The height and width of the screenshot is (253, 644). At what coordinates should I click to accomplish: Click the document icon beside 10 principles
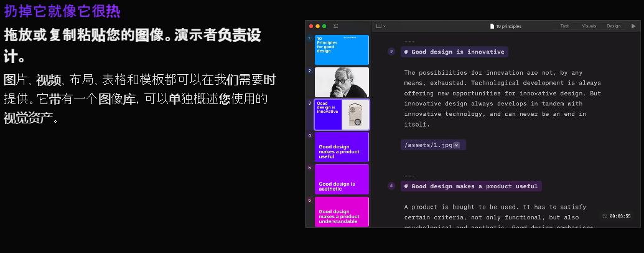click(492, 26)
